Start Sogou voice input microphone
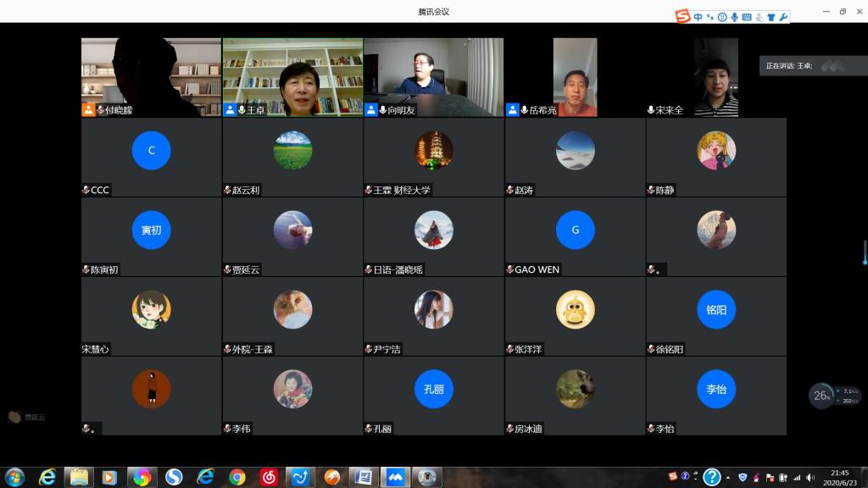The height and width of the screenshot is (488, 868). [734, 17]
